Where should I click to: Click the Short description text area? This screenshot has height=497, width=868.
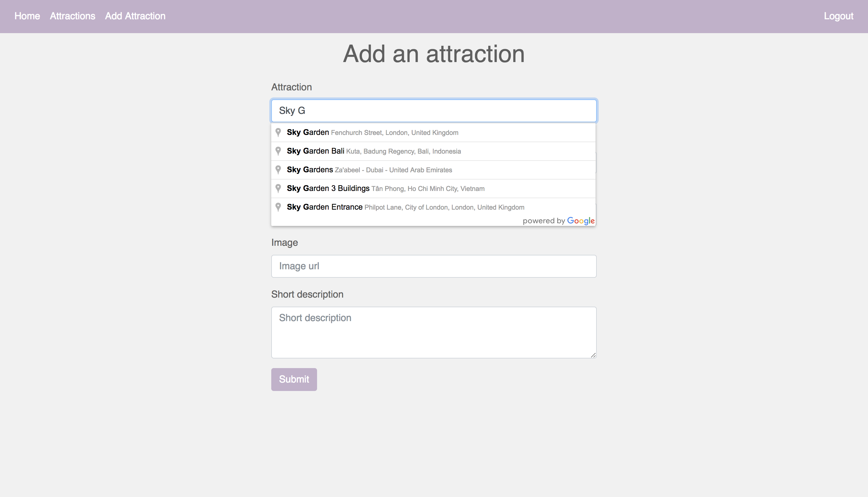434,332
